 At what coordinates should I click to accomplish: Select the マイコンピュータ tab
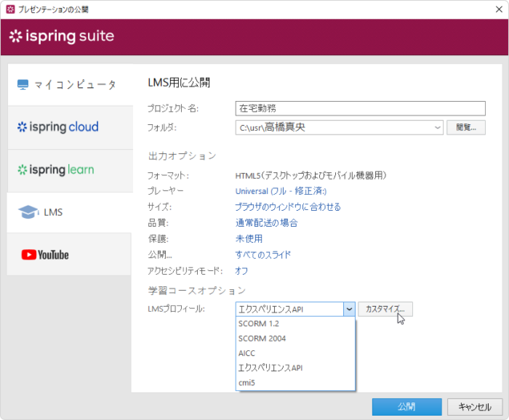coord(70,85)
